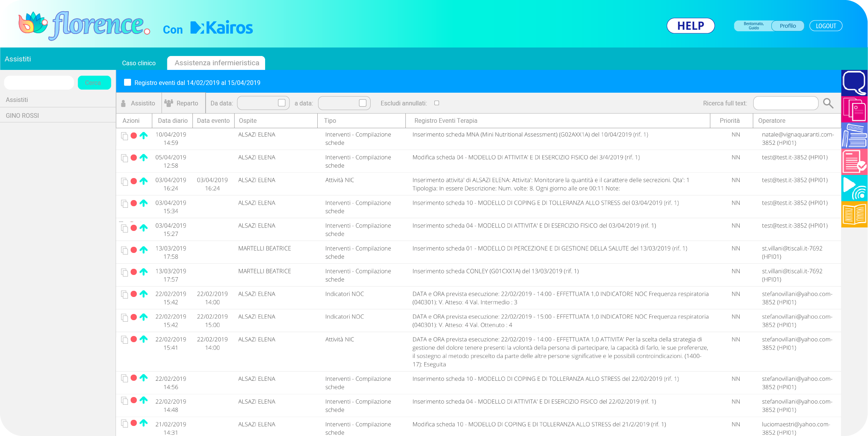Click the pink documents sidebar icon
Viewport: 868px width, 436px height.
[854, 109]
